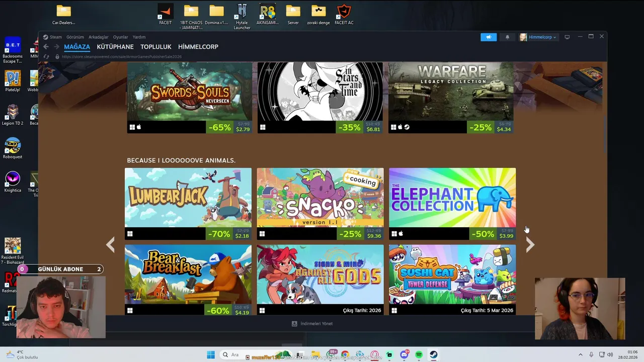Open Windows Start menu

click(x=210, y=355)
